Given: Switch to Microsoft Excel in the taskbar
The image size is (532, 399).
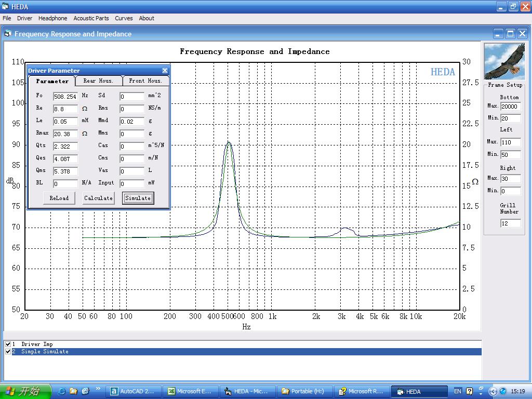Looking at the screenshot, I should tap(189, 391).
